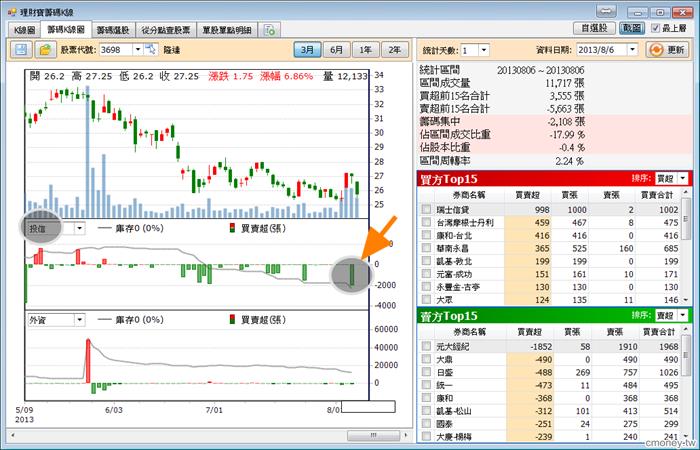Click 買賣合計 column header in 買方Top15
The image size is (700, 450).
pos(656,195)
